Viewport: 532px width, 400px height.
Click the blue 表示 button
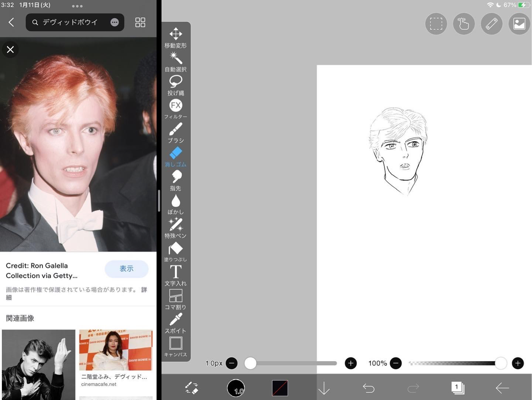pyautogui.click(x=127, y=269)
